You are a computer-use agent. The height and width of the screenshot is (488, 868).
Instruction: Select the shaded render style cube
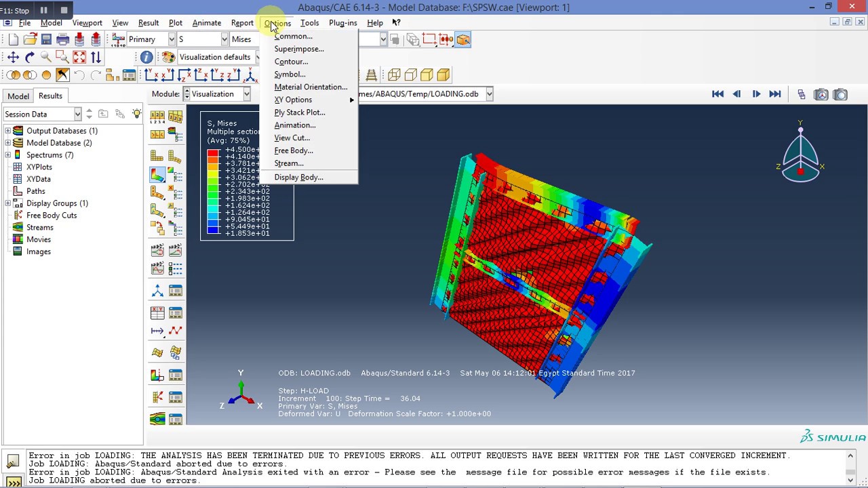pyautogui.click(x=443, y=75)
